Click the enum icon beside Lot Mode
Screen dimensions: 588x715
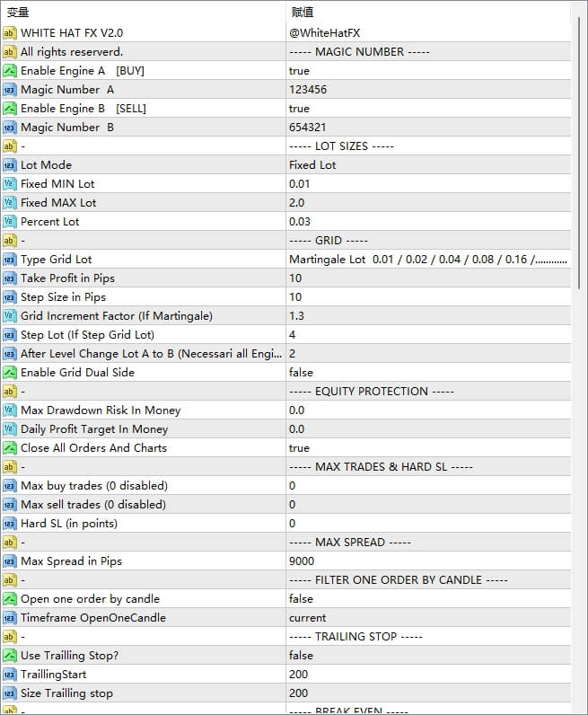pyautogui.click(x=9, y=165)
